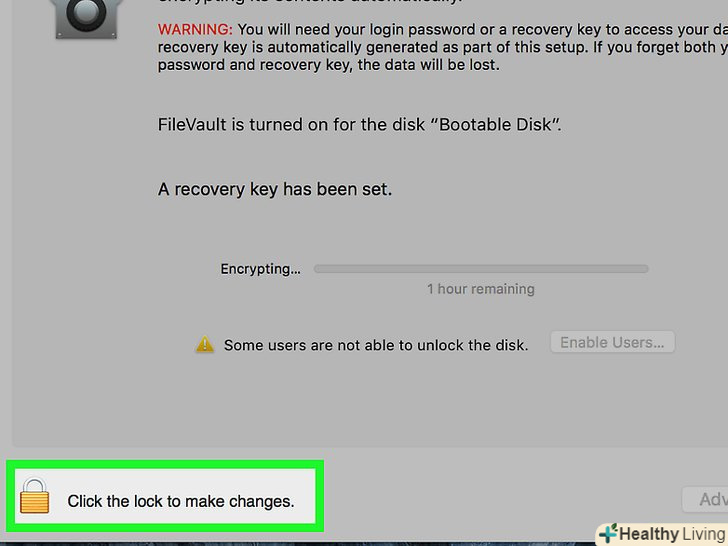Click "A recovery key has been set" text
The height and width of the screenshot is (546, 728).
(x=275, y=189)
